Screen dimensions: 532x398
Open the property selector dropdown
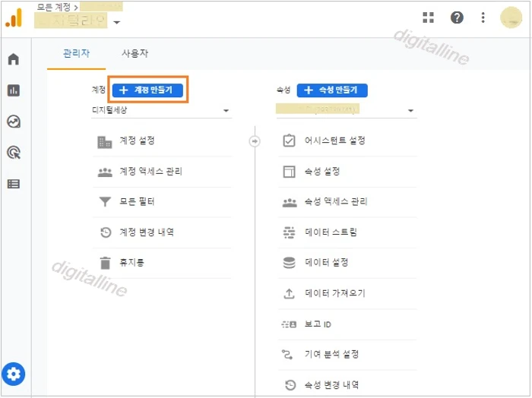coord(347,111)
